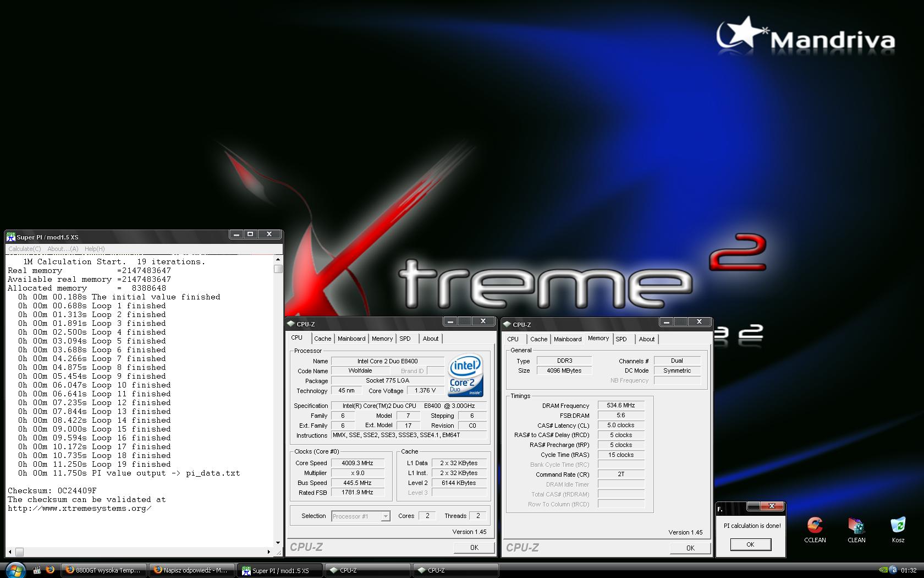This screenshot has height=578, width=924.
Task: Open the Help(H) menu in Super PI
Action: [95, 249]
